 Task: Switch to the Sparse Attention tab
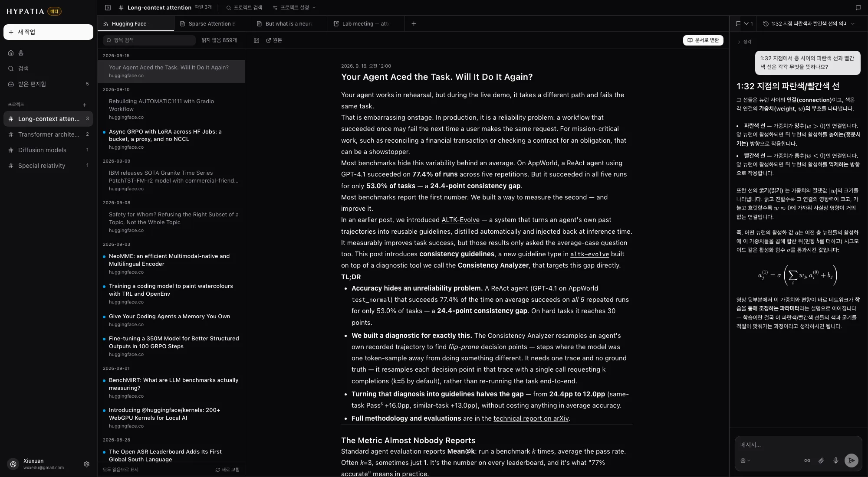212,24
